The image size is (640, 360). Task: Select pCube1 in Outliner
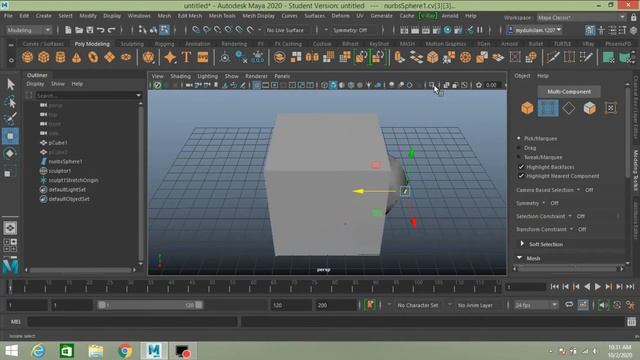[x=58, y=142]
